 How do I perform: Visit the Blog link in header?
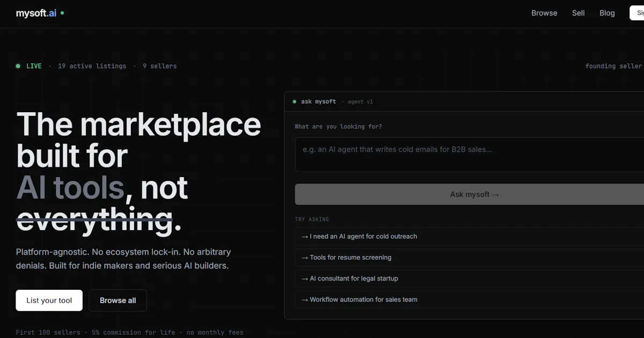pos(607,13)
